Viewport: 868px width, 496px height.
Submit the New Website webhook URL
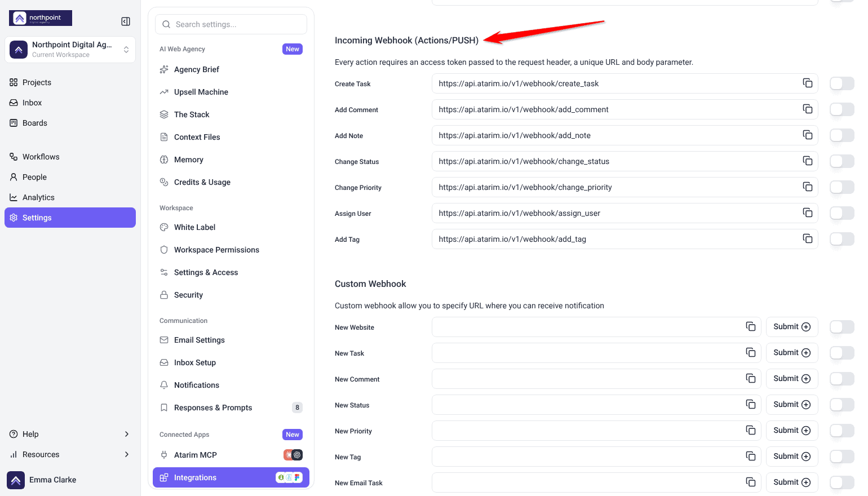click(792, 327)
